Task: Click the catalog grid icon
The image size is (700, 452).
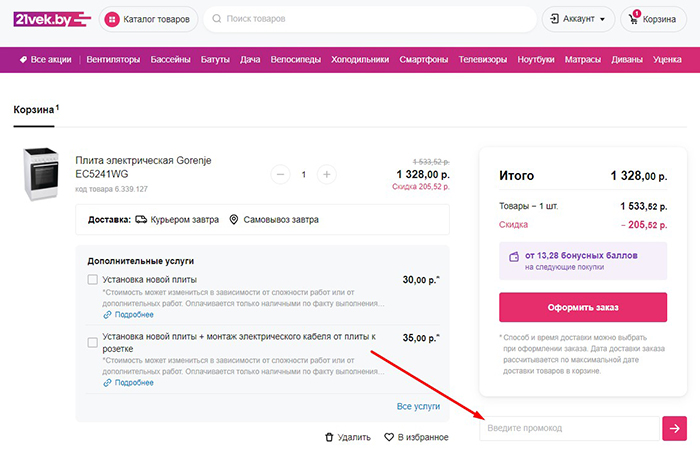Action: click(112, 19)
